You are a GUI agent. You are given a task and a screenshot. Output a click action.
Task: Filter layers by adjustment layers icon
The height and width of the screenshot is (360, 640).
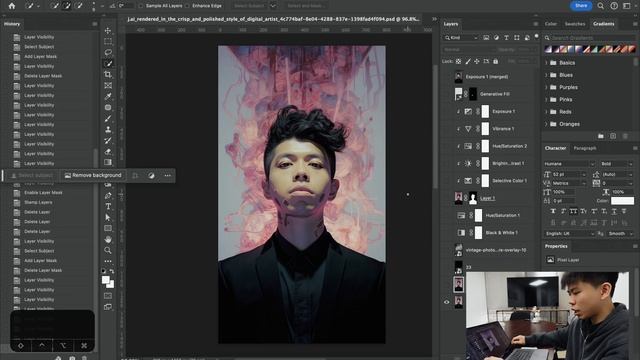[x=496, y=38]
